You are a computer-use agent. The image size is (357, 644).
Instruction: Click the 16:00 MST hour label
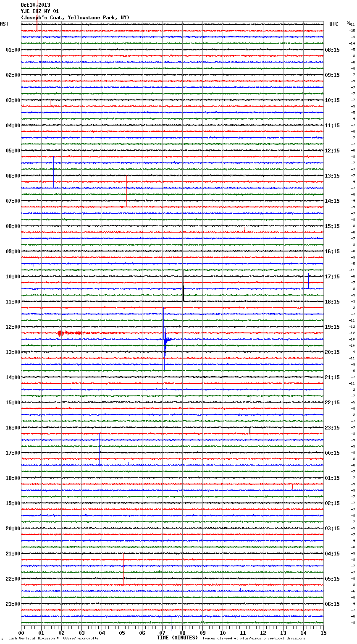[x=13, y=428]
